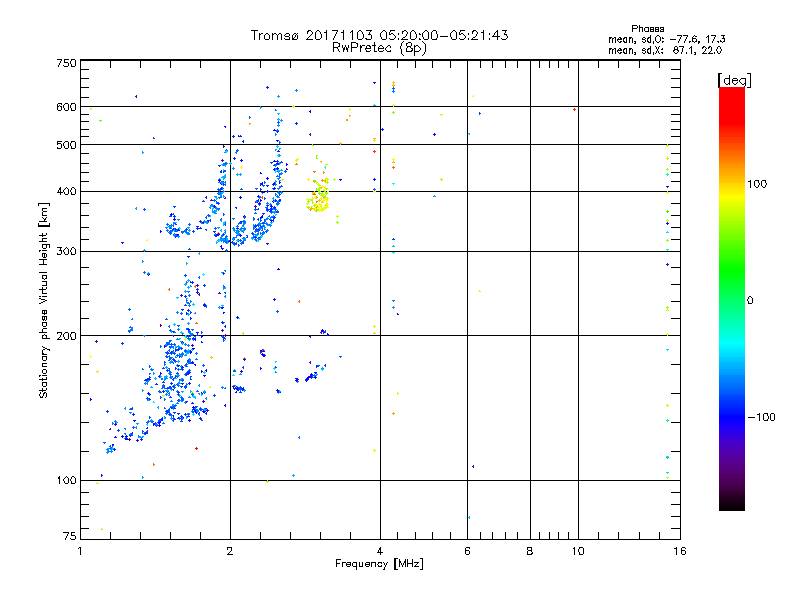
Task: Click colorbar tick label '100'
Action: tap(757, 184)
